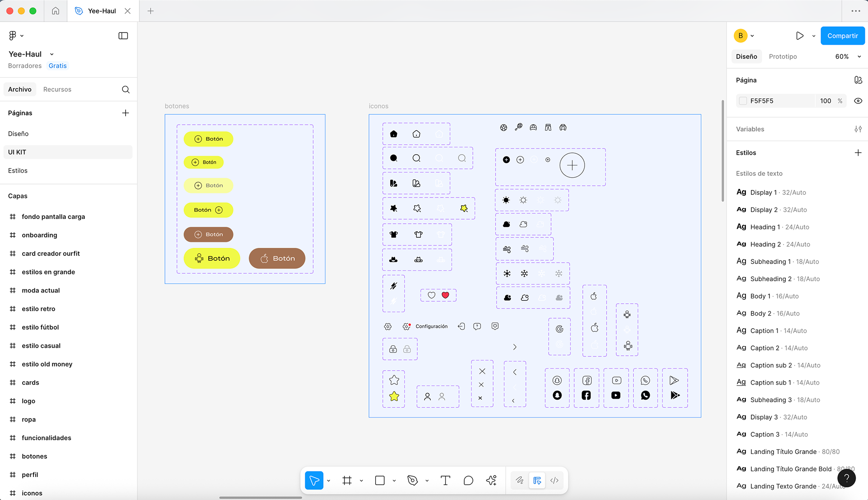
Task: Click the Gratis plan link
Action: (x=57, y=66)
